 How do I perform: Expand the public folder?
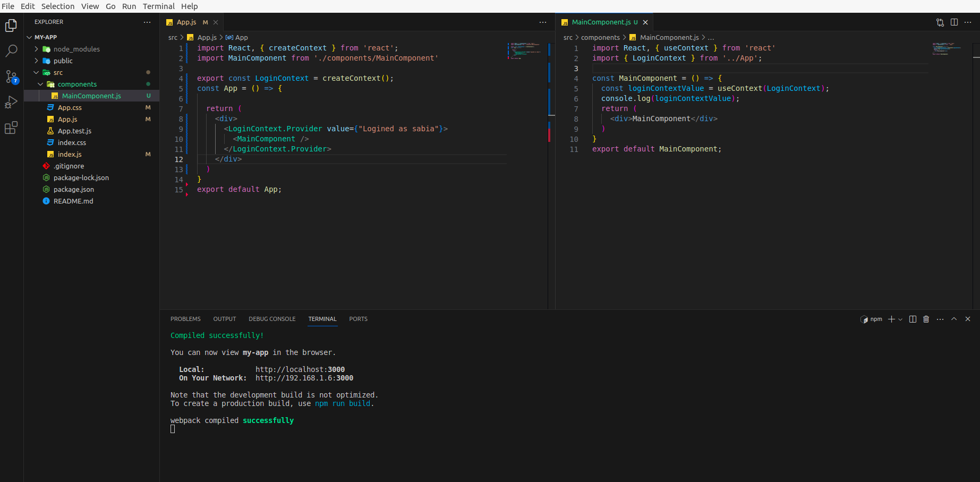click(63, 61)
